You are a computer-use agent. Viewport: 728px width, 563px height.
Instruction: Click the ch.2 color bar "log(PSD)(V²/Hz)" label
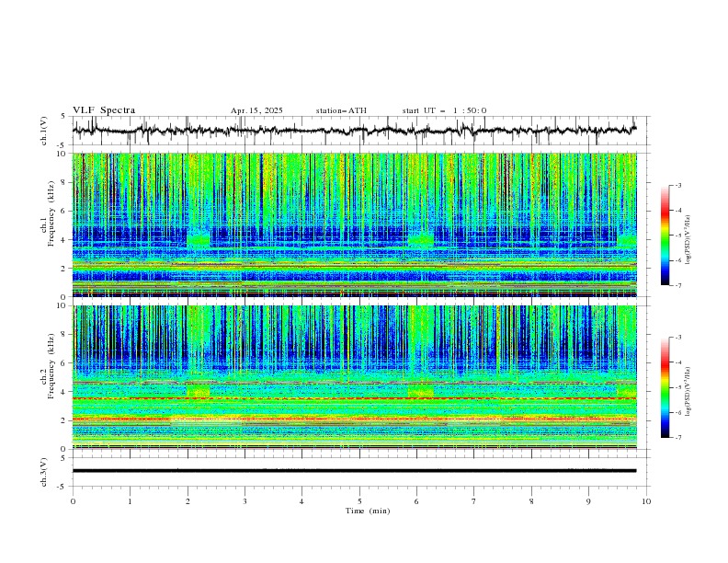(x=688, y=391)
